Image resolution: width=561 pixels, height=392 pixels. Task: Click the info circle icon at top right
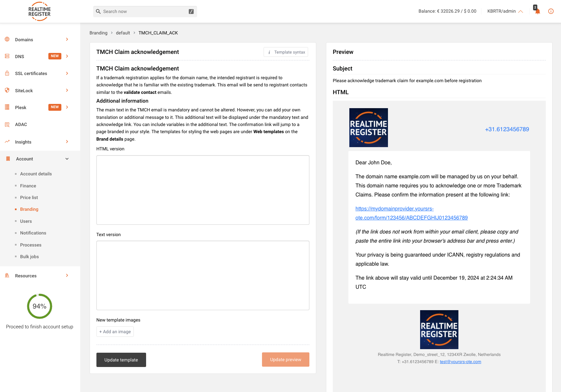551,11
